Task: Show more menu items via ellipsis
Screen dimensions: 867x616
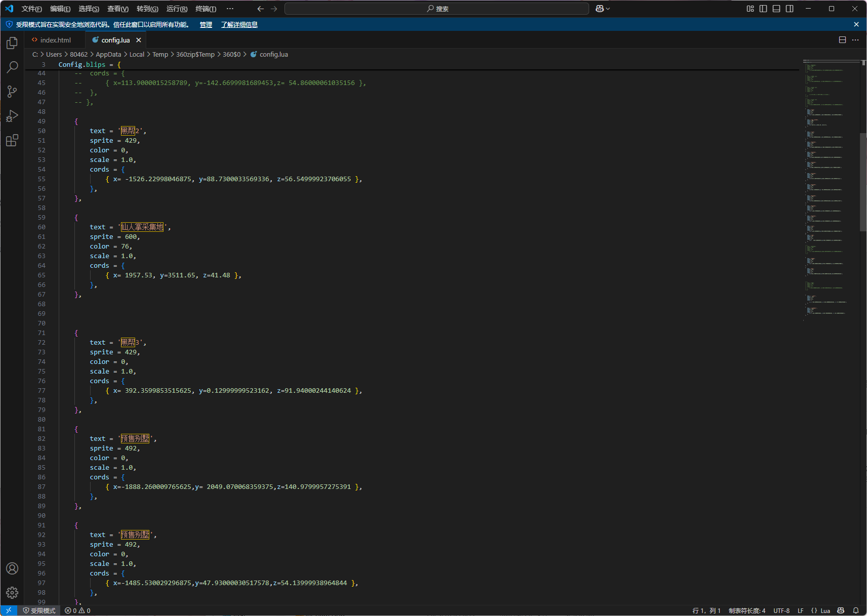Action: [230, 9]
